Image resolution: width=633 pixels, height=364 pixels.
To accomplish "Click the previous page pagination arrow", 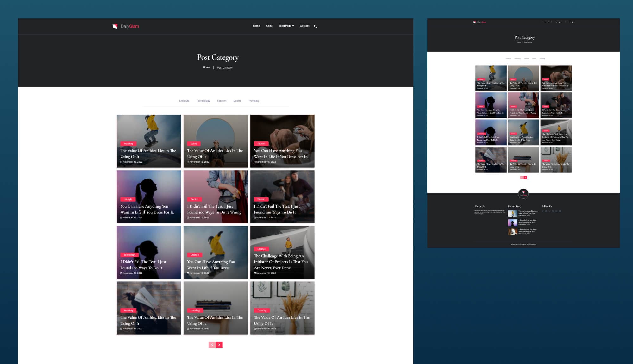I will 212,344.
